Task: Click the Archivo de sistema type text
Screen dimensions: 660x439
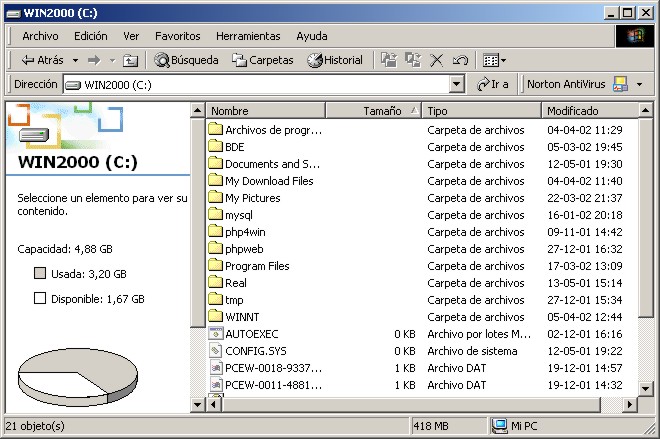Action: (472, 351)
